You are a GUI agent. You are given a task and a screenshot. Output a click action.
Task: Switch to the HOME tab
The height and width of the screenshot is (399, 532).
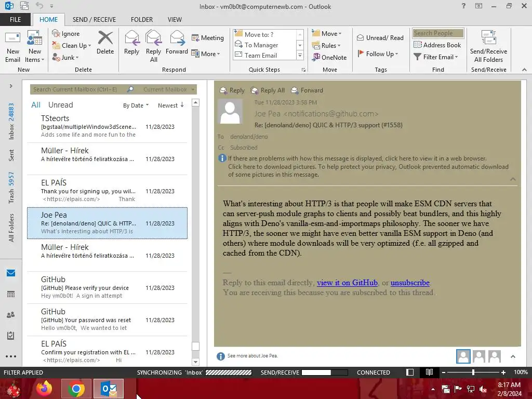pyautogui.click(x=48, y=19)
